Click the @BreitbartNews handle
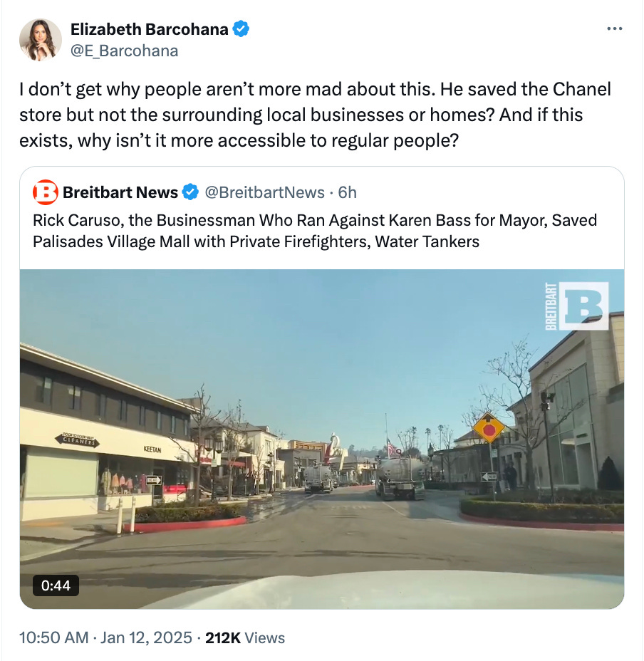This screenshot has width=644, height=661. (264, 192)
